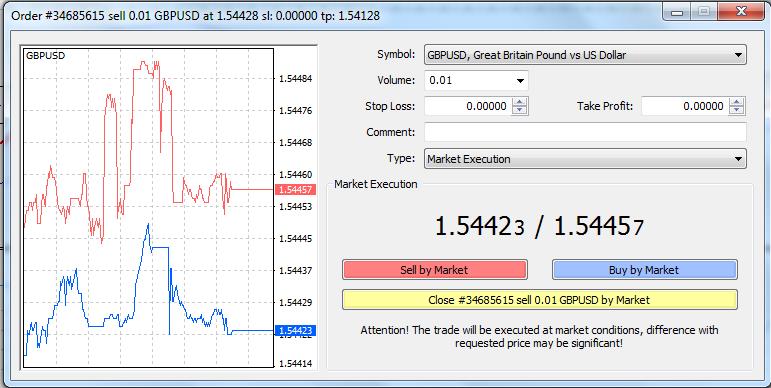Close order #34685615 with yellow button

click(539, 300)
